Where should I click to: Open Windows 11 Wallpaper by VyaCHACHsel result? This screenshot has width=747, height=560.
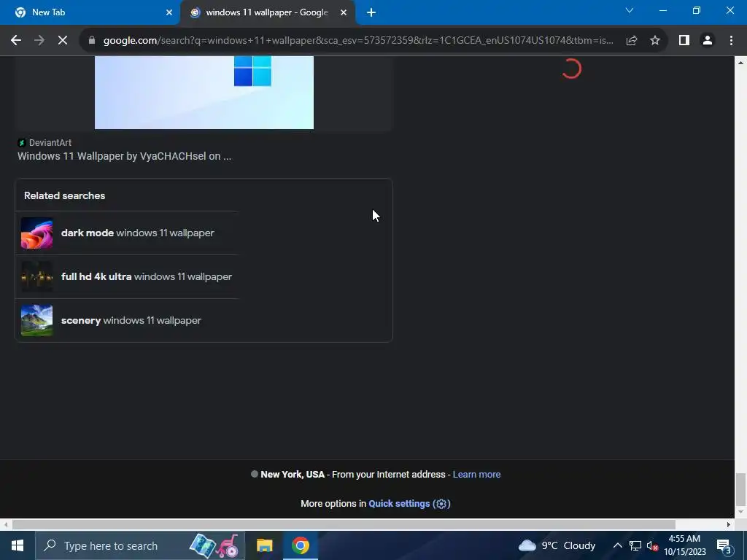[x=124, y=156]
